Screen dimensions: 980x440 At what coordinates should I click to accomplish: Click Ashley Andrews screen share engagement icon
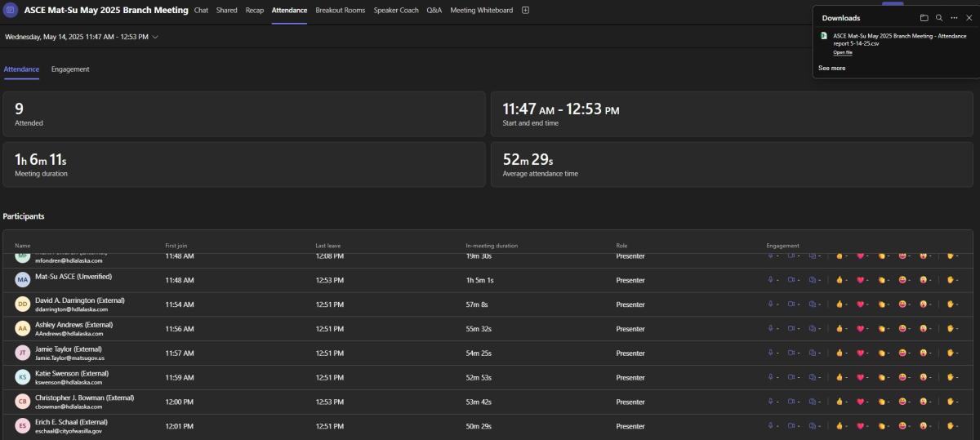point(813,329)
